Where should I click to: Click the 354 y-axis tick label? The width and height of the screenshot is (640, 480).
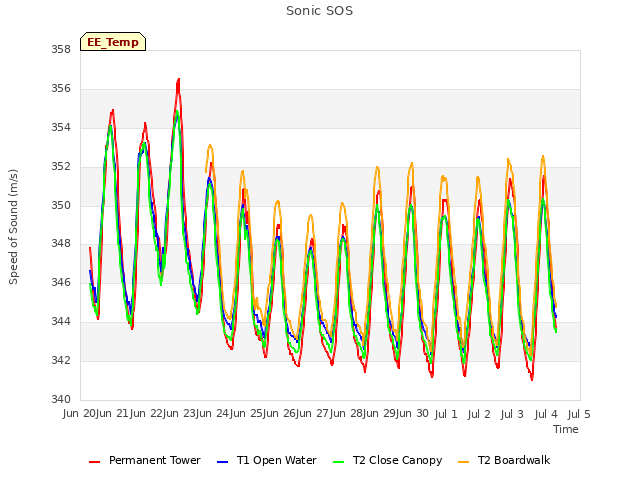(x=61, y=128)
